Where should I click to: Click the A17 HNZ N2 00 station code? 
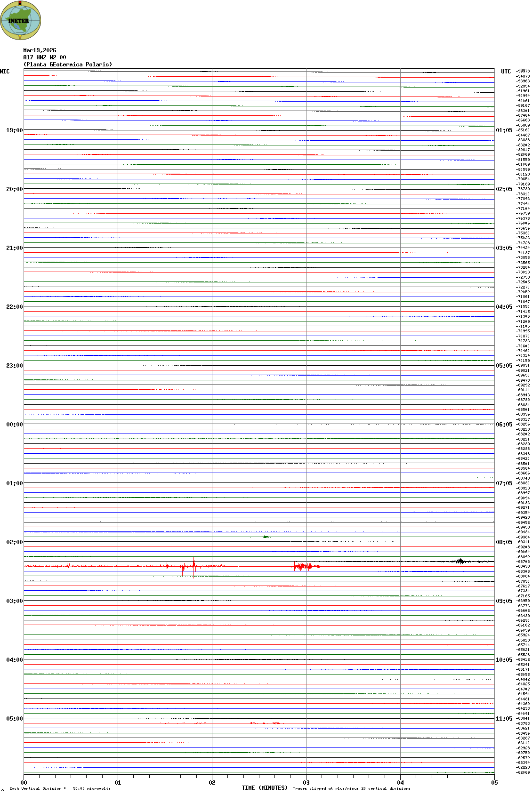pos(45,57)
